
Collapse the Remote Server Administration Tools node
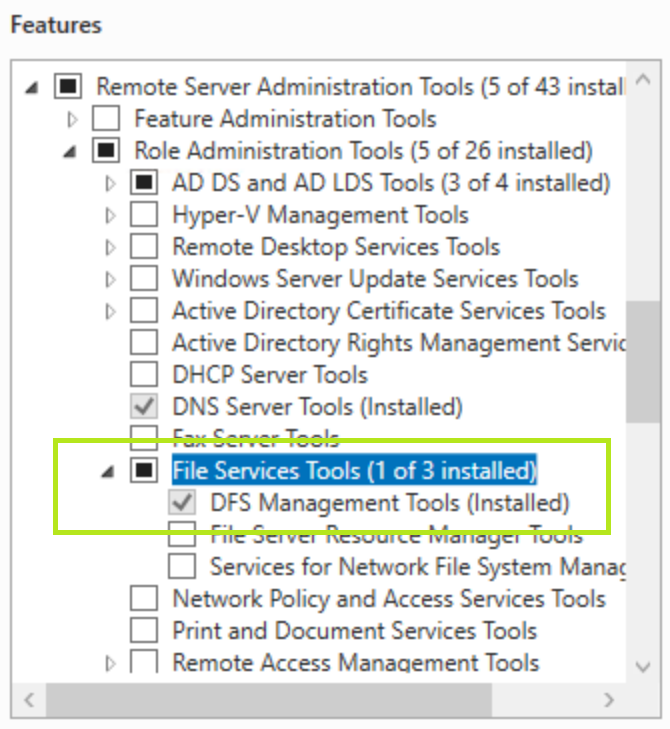coord(32,88)
